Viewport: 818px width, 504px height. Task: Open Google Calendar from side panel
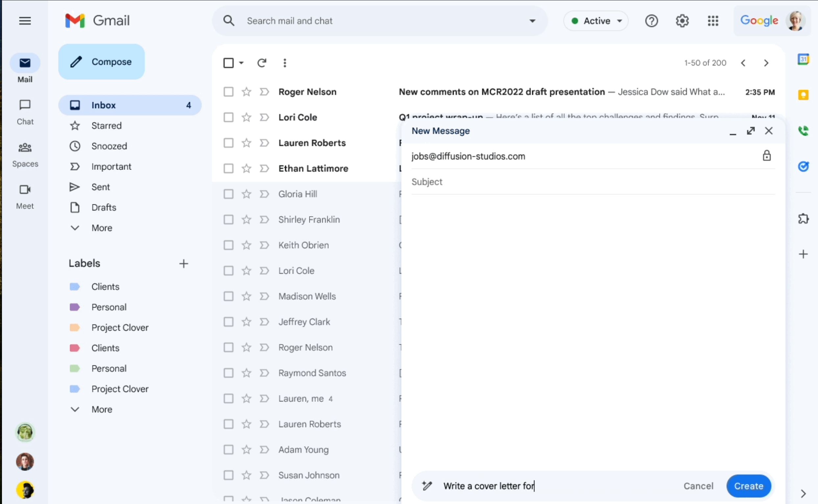click(x=803, y=60)
